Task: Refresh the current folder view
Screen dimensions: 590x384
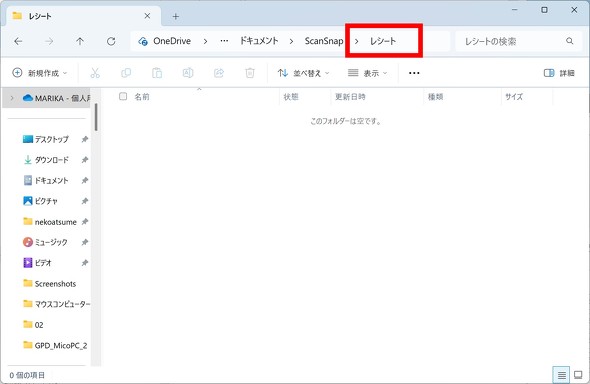Action: pos(111,41)
